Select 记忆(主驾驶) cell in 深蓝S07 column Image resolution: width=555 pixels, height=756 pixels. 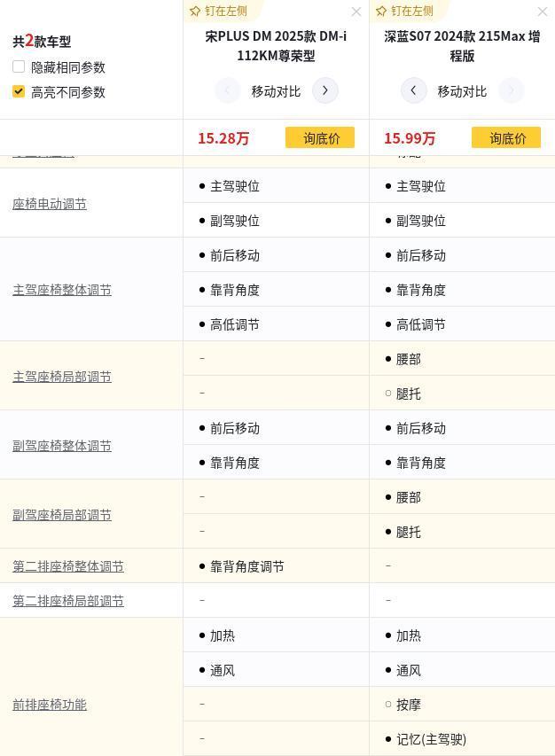click(x=463, y=738)
